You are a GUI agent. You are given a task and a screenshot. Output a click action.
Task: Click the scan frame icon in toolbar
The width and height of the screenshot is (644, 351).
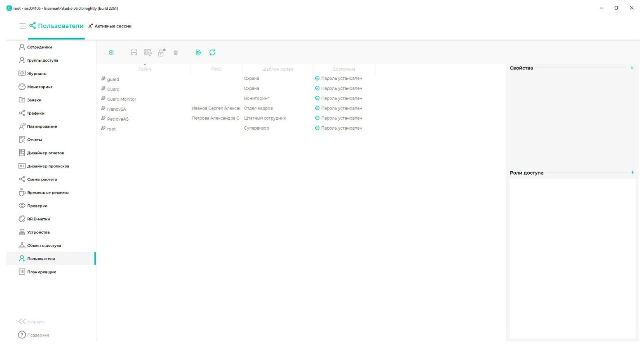pos(134,53)
